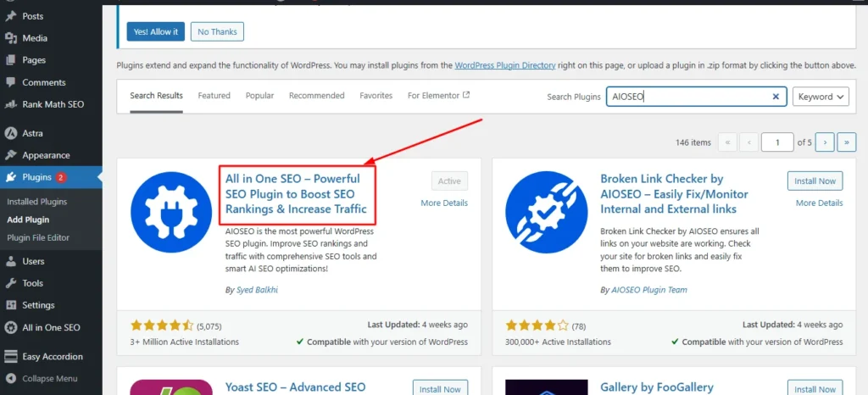Click the Media icon in sidebar

click(x=10, y=38)
